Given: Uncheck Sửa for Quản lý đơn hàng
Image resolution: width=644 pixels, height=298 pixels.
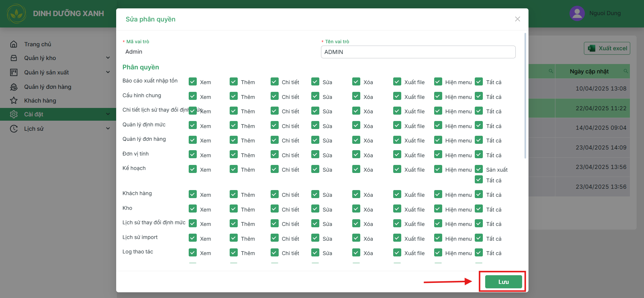Looking at the screenshot, I should pos(315,140).
